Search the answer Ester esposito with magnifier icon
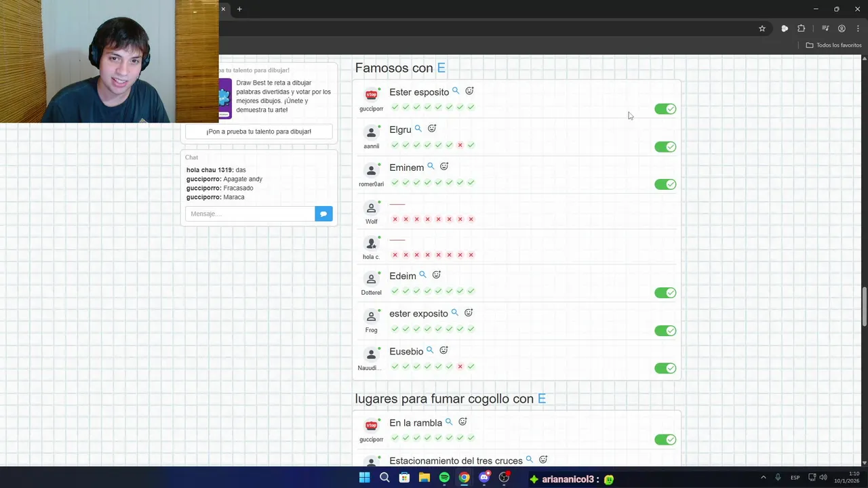The height and width of the screenshot is (488, 868). pos(456,91)
